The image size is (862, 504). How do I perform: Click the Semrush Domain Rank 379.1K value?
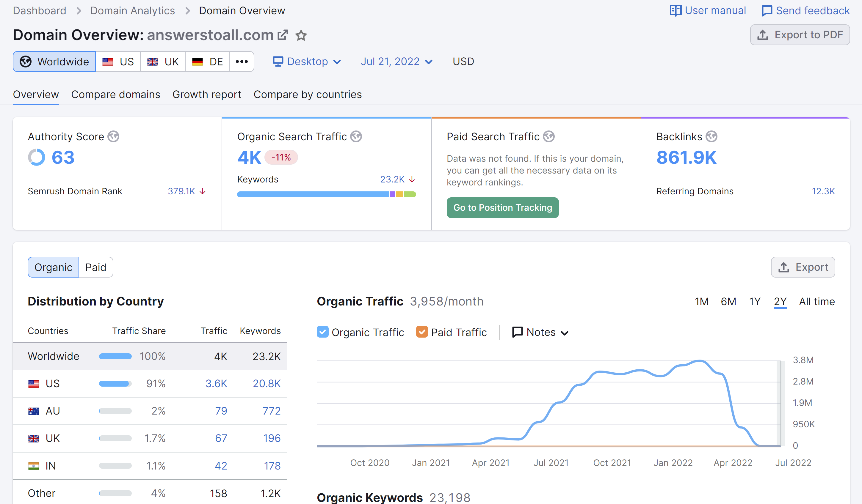181,191
